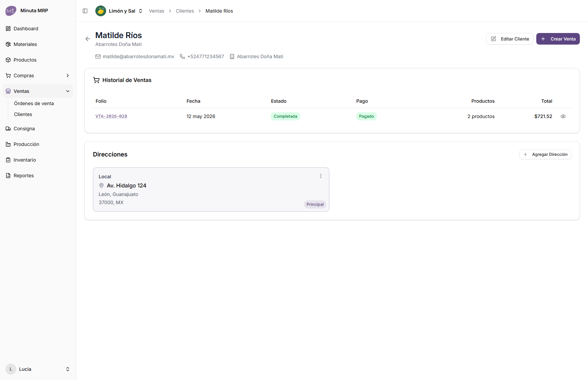Click the Dashboard grid icon

(x=8, y=29)
